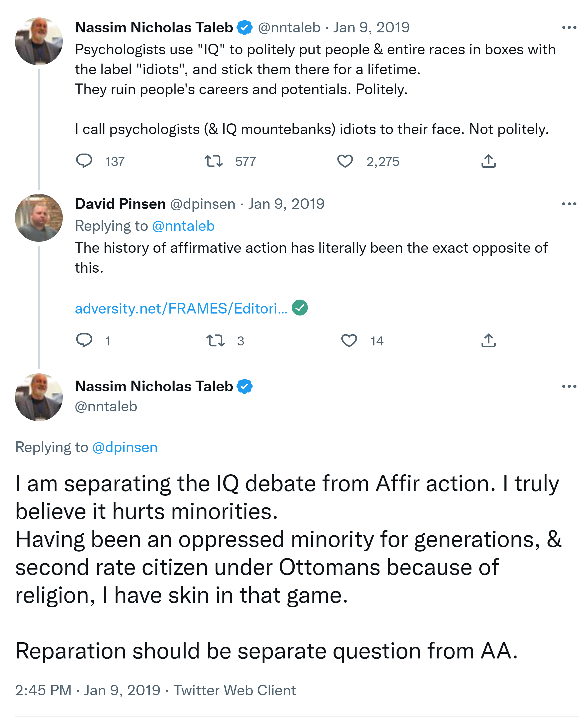The image size is (588, 728).
Task: Open David Pinsen's profile picture
Action: [x=39, y=218]
